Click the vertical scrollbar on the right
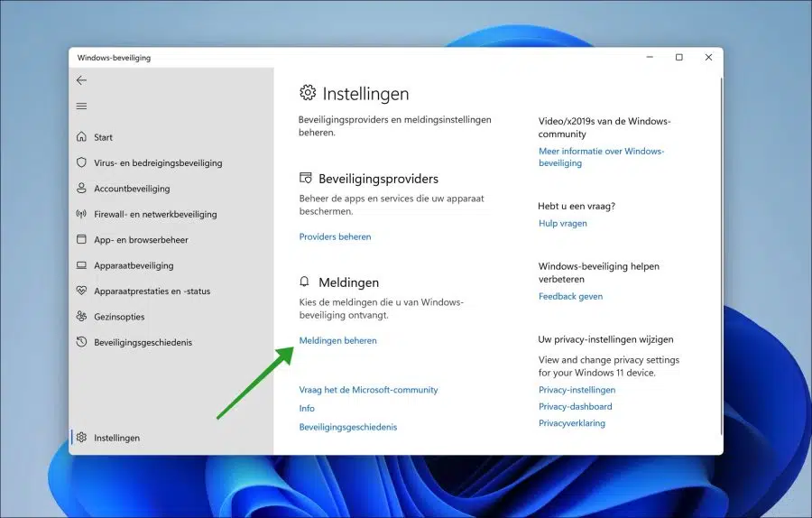Screen dimensions: 812x518 point(721,256)
